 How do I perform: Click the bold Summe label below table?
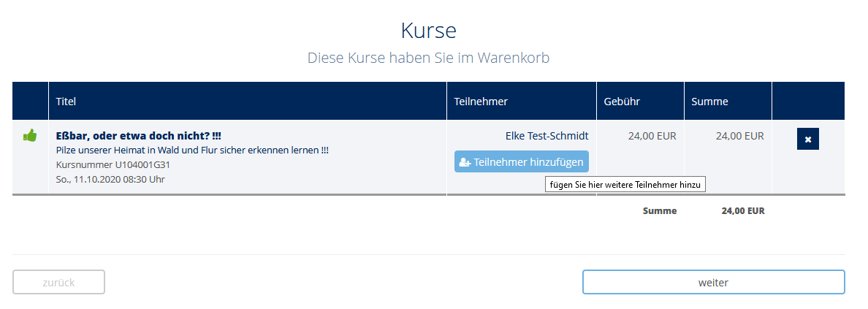tap(659, 211)
